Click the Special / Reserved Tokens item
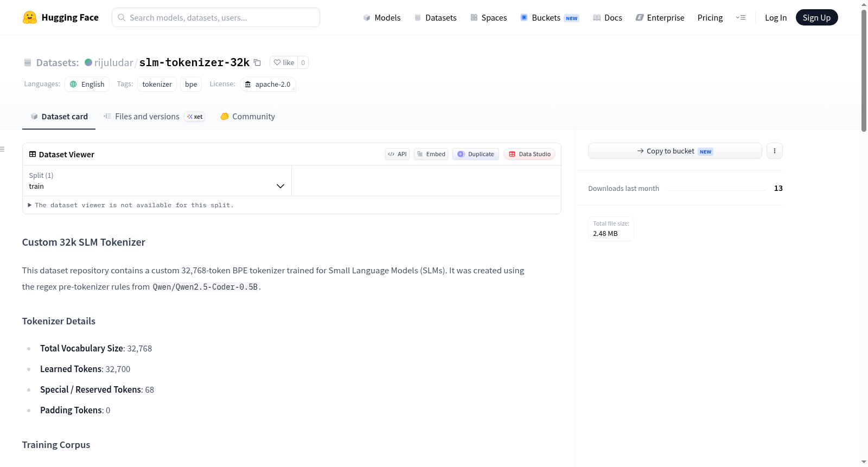This screenshot has width=868, height=467. click(x=97, y=389)
